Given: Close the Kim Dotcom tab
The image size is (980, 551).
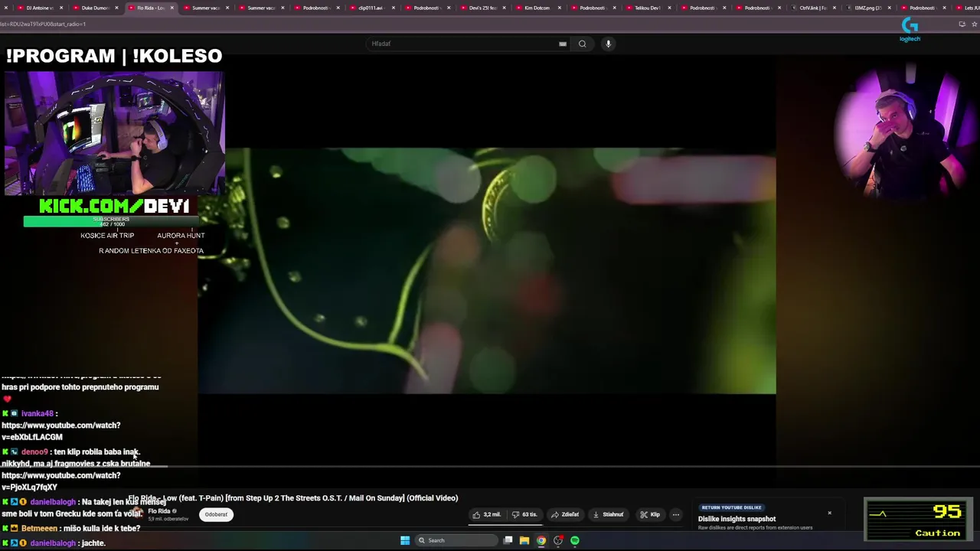Looking at the screenshot, I should pos(559,8).
